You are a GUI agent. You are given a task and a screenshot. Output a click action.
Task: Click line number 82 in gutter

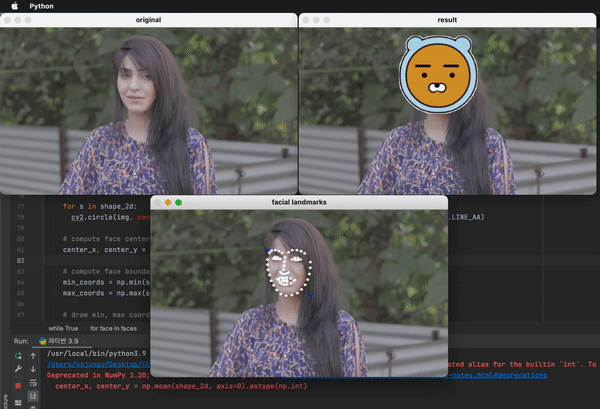[x=20, y=261]
